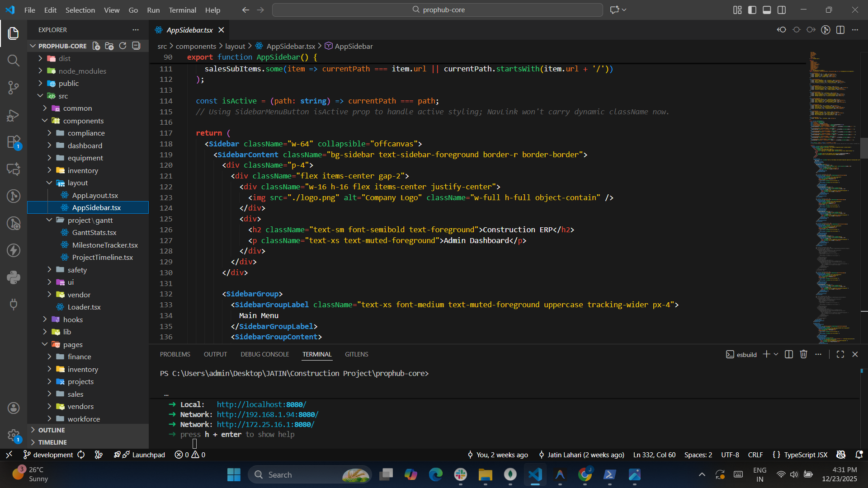Refresh the Explorer file tree
The height and width of the screenshot is (488, 868).
[123, 46]
